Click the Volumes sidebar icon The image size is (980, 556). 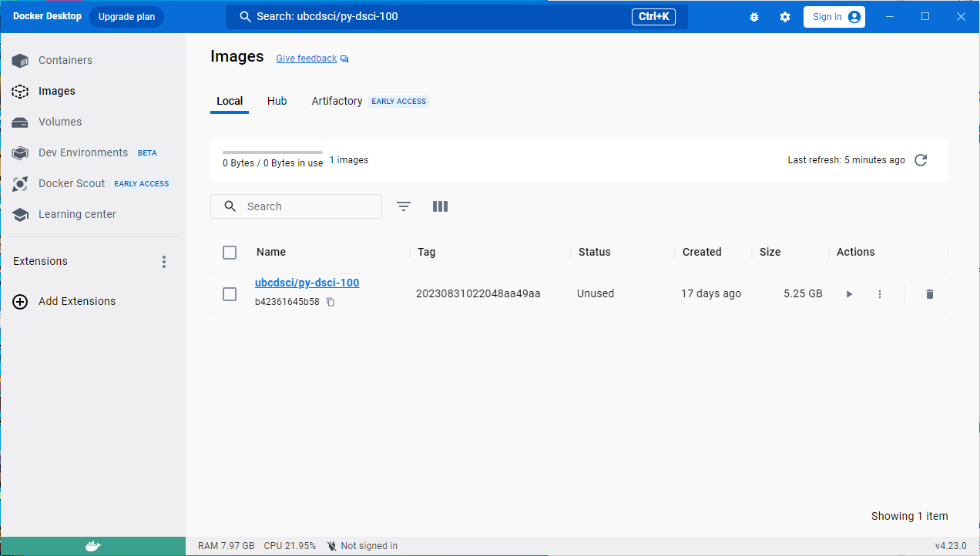tap(20, 122)
